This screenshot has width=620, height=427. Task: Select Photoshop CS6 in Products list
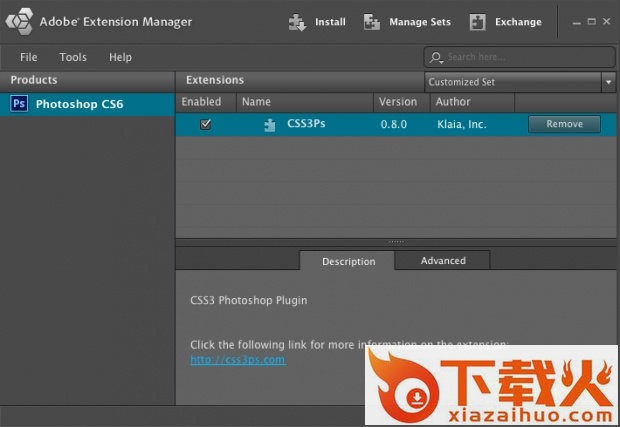point(87,104)
